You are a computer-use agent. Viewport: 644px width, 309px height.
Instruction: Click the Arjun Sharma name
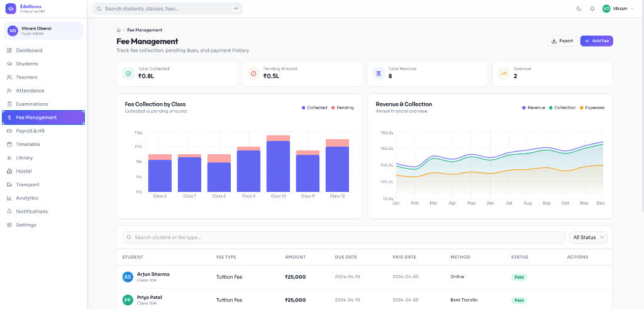coord(153,274)
